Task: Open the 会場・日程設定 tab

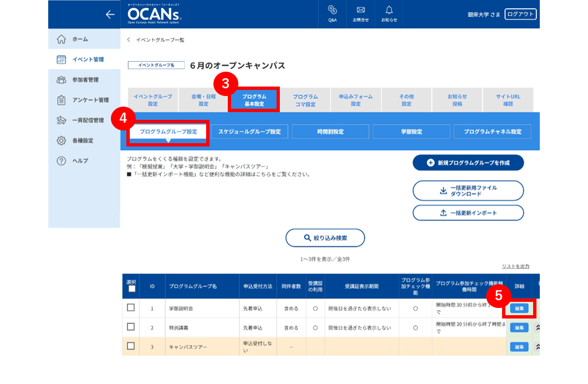Action: pos(203,100)
